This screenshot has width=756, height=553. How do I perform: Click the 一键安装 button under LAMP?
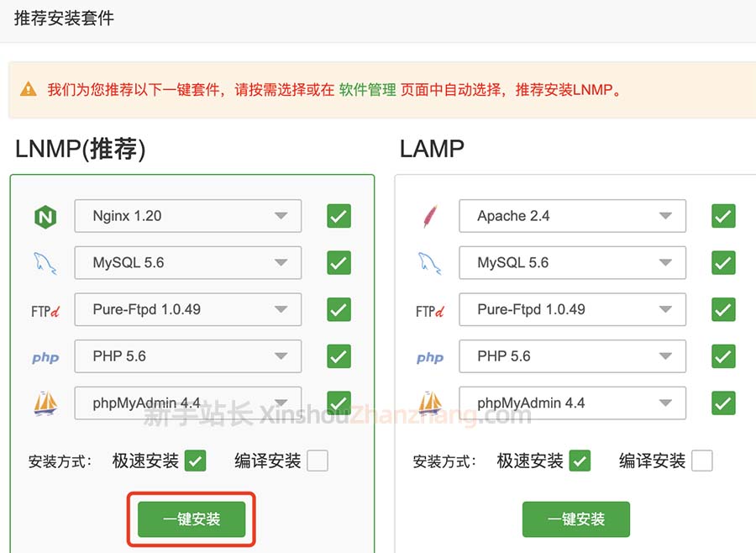click(576, 519)
